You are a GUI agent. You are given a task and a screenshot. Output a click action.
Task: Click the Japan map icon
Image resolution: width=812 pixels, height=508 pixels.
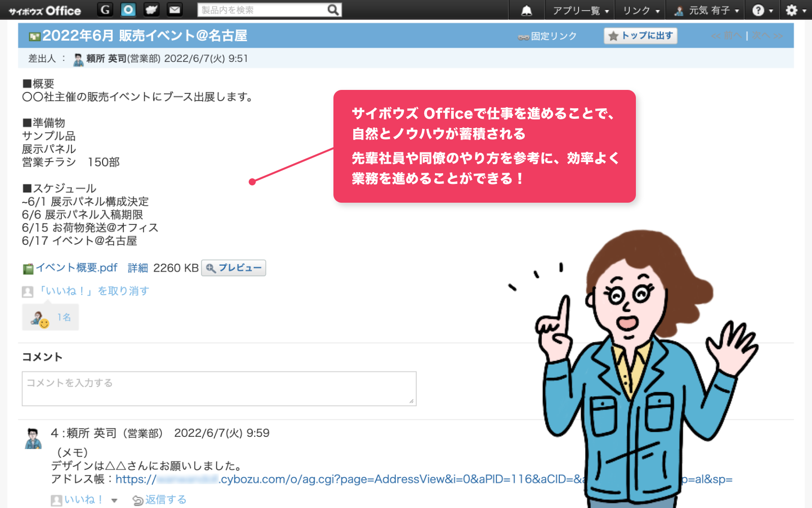151,10
